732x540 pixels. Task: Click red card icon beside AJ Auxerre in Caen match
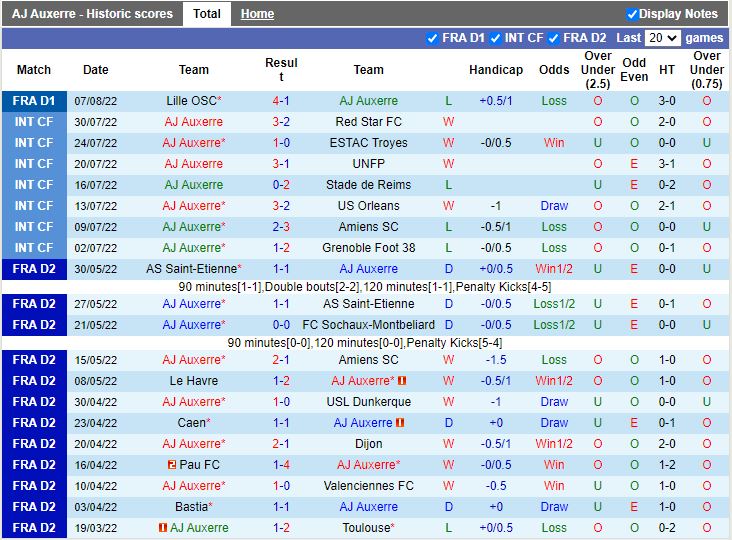click(400, 423)
